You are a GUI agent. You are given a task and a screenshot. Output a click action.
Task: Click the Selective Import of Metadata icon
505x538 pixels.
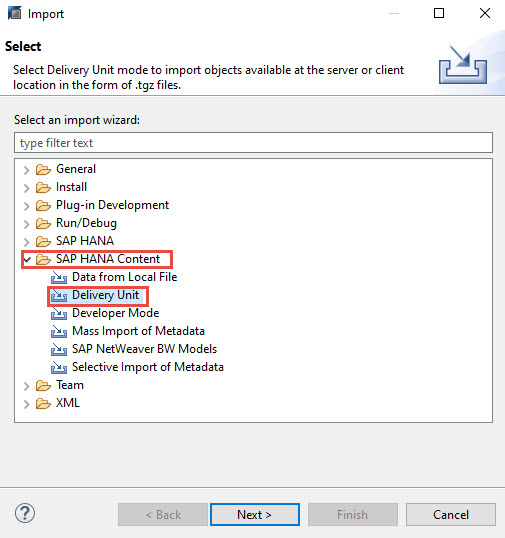pyautogui.click(x=59, y=367)
